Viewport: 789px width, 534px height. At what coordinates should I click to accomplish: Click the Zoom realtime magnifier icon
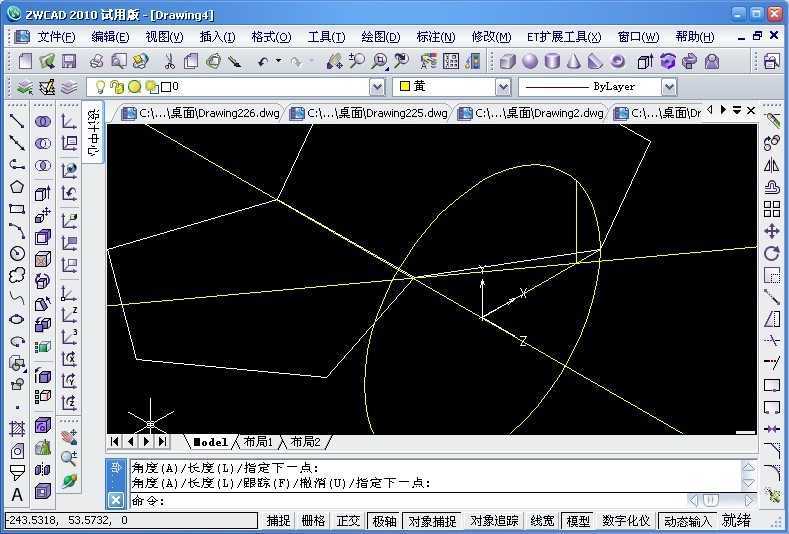pyautogui.click(x=357, y=61)
